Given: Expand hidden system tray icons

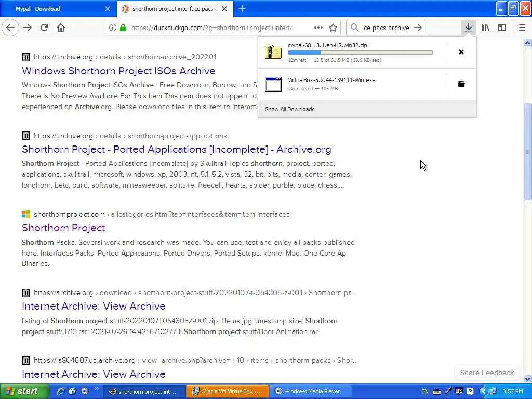Looking at the screenshot, I should pos(483,391).
